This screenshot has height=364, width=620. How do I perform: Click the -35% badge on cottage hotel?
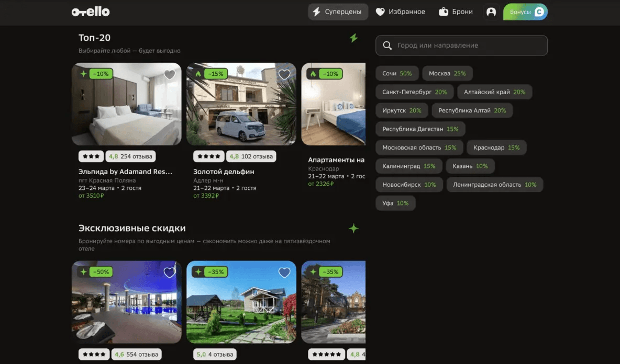(x=216, y=272)
